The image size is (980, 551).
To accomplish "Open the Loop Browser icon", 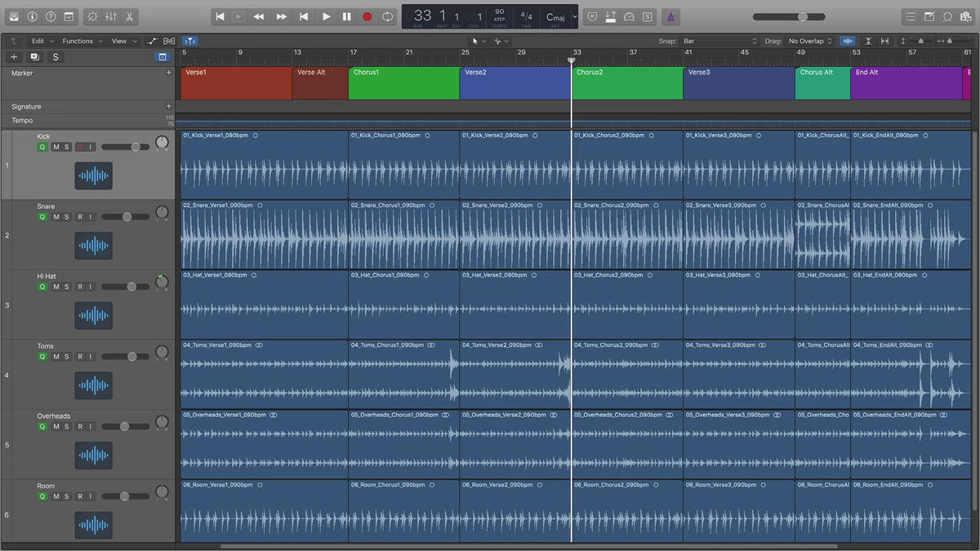I will (947, 16).
